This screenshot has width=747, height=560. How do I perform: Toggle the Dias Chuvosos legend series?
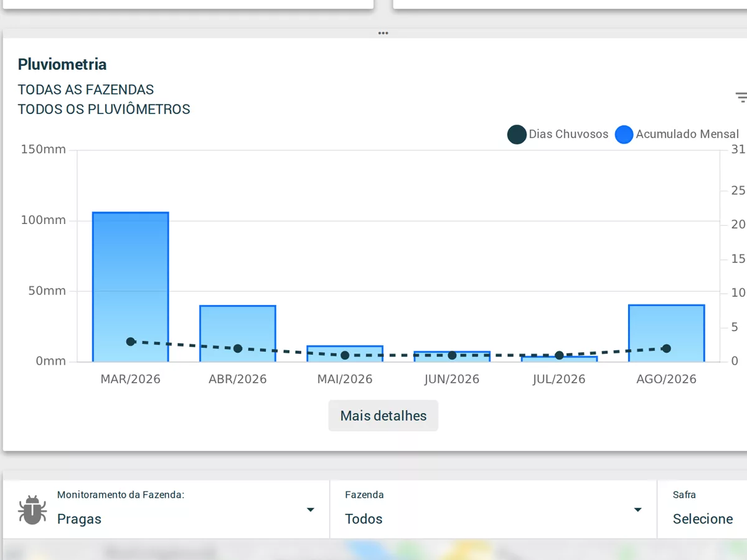(x=558, y=134)
